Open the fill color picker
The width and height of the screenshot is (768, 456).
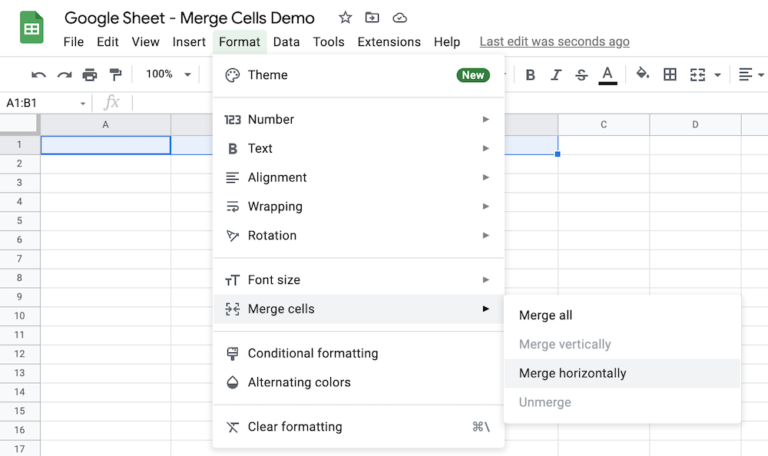(643, 74)
